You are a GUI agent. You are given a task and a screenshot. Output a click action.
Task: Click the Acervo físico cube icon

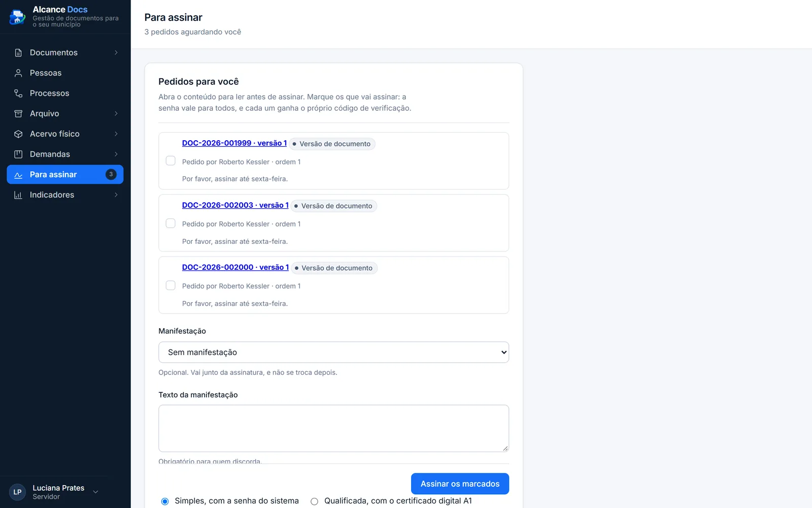coord(18,134)
